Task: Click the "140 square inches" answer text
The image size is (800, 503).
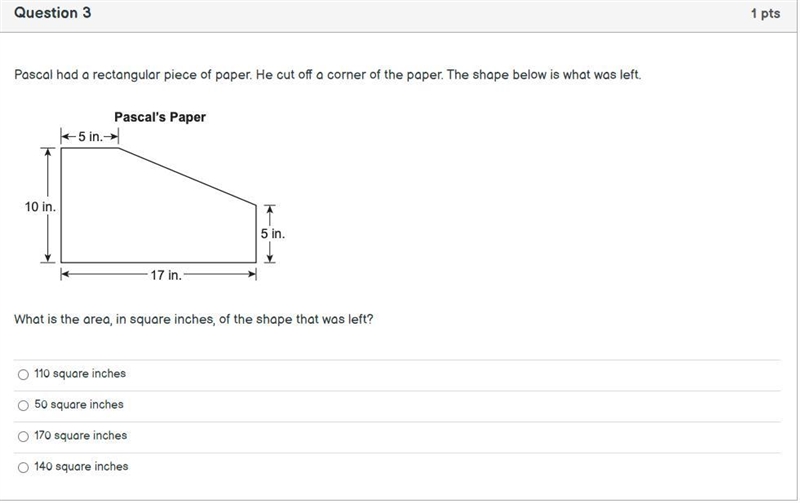Action: pos(81,466)
